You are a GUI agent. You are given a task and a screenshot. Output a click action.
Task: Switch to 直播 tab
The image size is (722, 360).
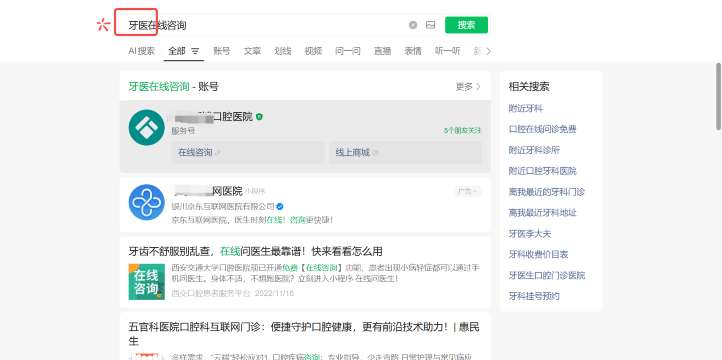click(x=382, y=51)
